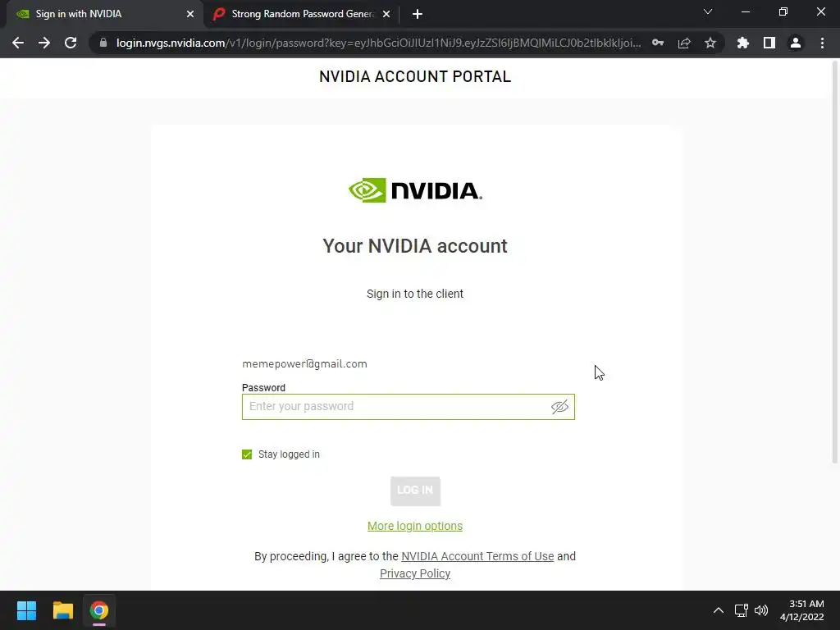Viewport: 840px width, 630px height.
Task: Share this page from the address bar
Action: tap(684, 43)
